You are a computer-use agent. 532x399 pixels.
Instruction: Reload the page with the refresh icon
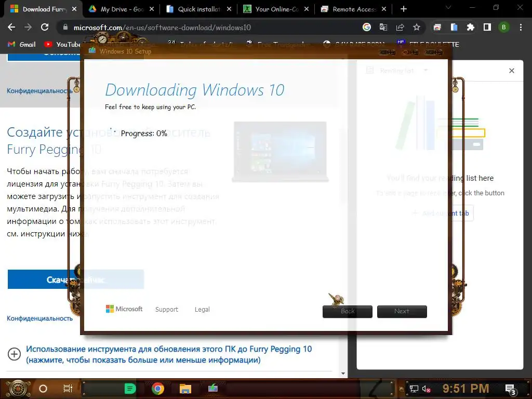coord(45,27)
